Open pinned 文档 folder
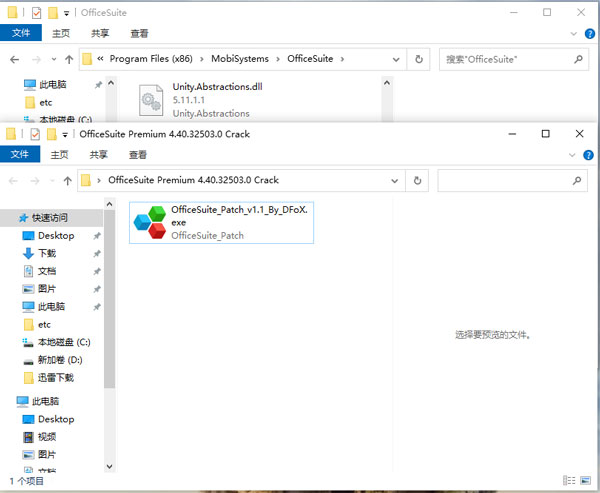The height and width of the screenshot is (493, 600). coord(47,271)
